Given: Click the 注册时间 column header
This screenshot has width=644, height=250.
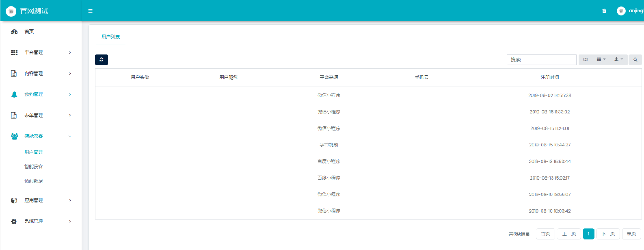Looking at the screenshot, I should (x=550, y=77).
